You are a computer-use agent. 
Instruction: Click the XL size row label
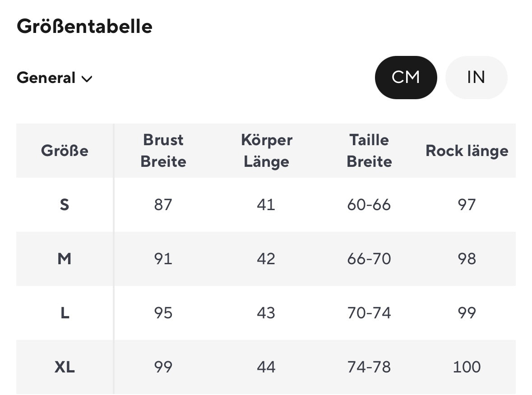click(x=65, y=367)
